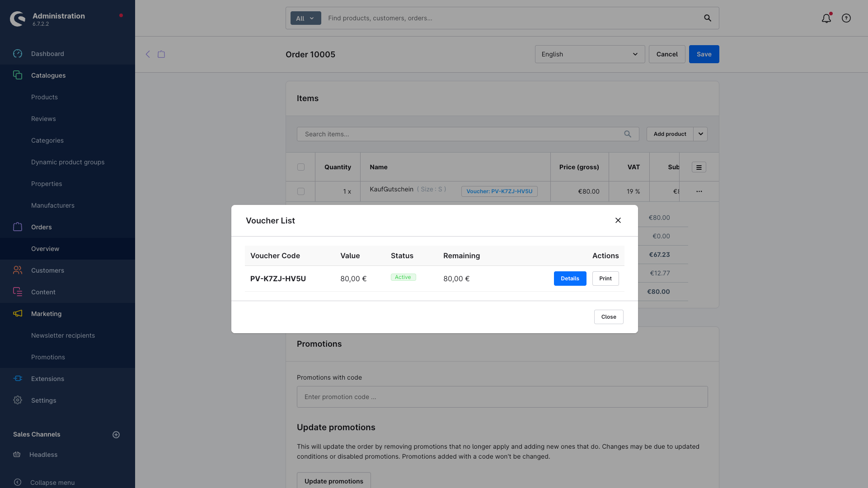
Task: Go back using the left arrow icon
Action: pyautogui.click(x=148, y=54)
